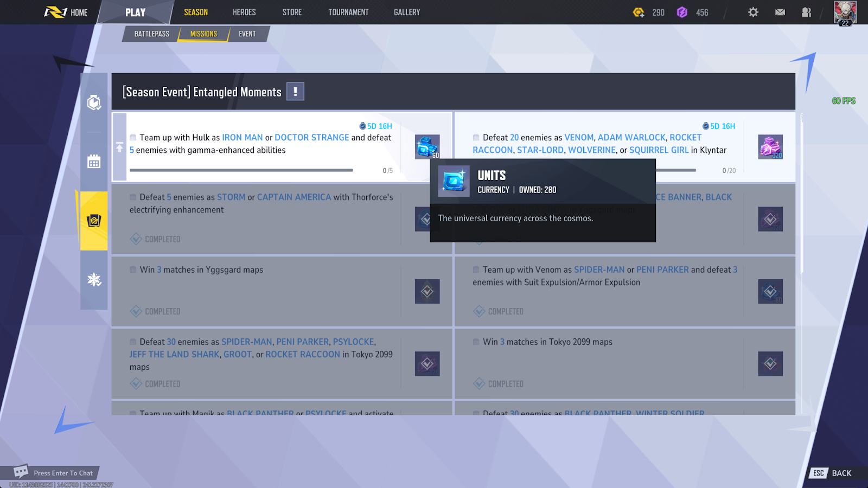The height and width of the screenshot is (488, 868).
Task: Select the MISSIONS tab
Action: click(203, 34)
